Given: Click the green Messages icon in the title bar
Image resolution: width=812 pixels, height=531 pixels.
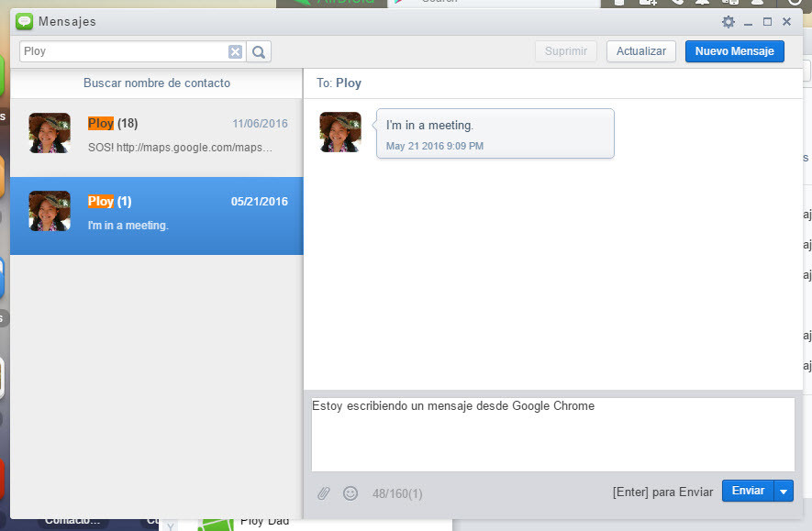Looking at the screenshot, I should (x=25, y=21).
